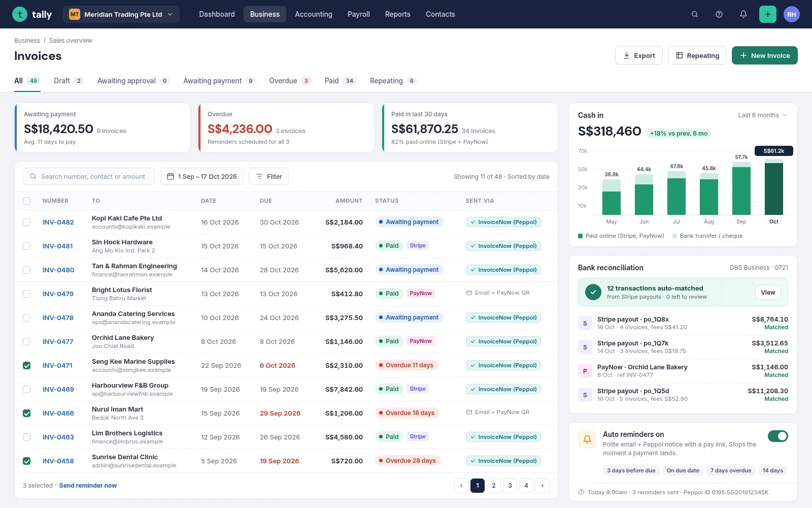The width and height of the screenshot is (812, 508).
Task: Click the calendar icon in date range
Action: (171, 176)
